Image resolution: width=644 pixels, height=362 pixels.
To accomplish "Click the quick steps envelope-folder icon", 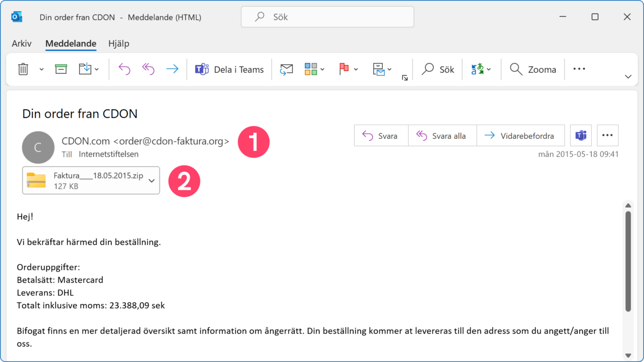I will coord(378,69).
